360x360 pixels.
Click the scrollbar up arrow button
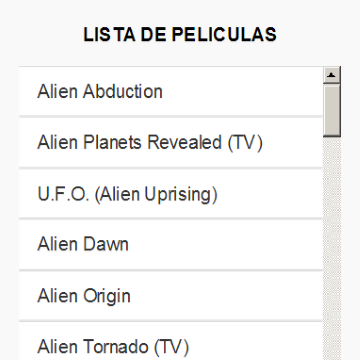click(x=332, y=75)
